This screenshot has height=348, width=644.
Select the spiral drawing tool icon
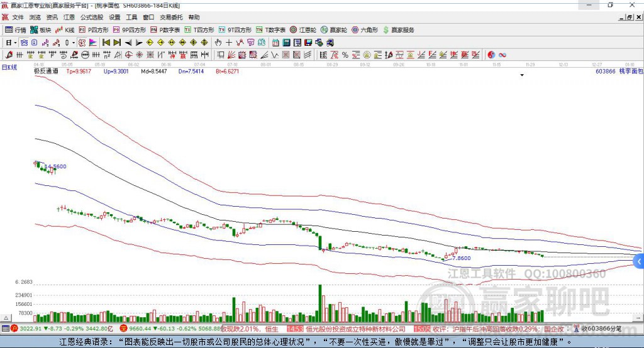point(64,55)
